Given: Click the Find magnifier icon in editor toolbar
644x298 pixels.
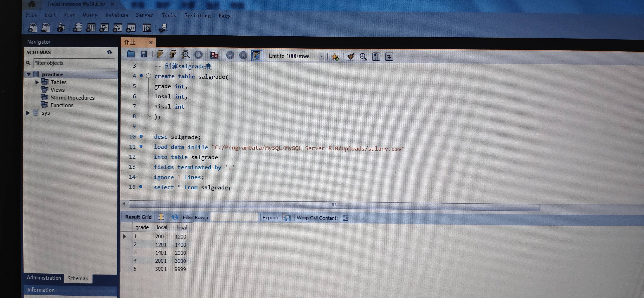Looking at the screenshot, I should click(x=363, y=57).
